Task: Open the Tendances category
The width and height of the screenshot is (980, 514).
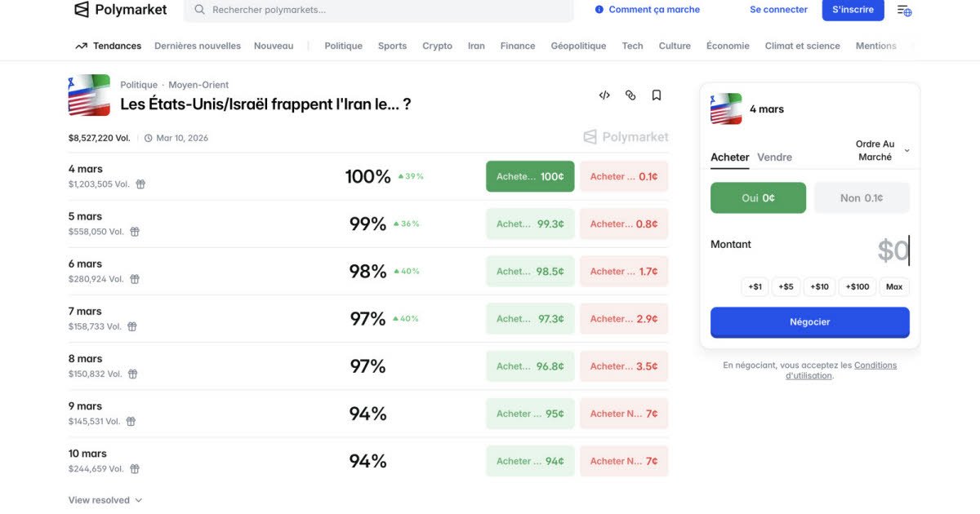Action: 109,46
